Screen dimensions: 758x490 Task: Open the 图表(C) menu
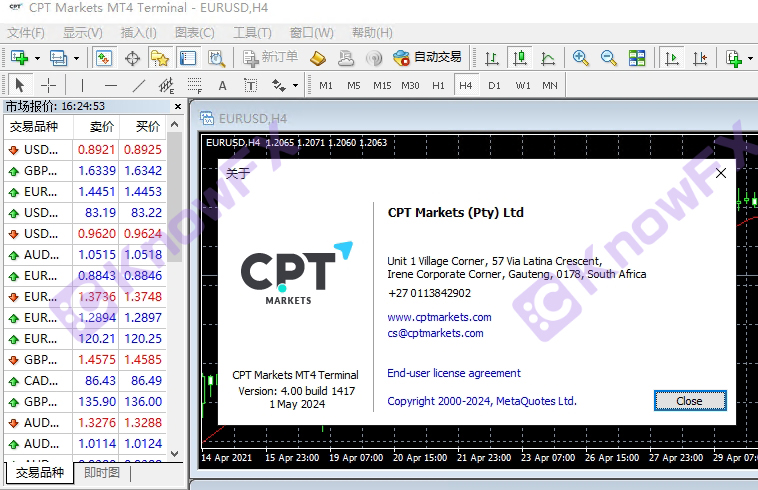pos(194,33)
